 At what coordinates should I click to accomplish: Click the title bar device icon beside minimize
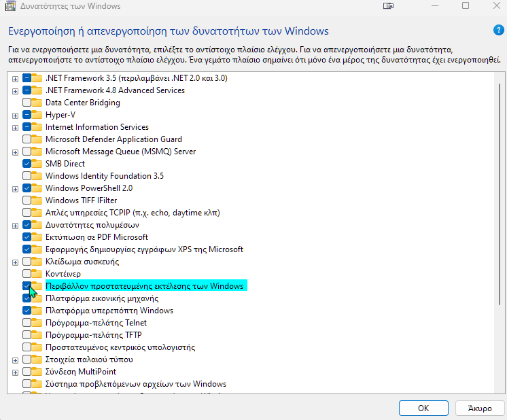click(388, 6)
